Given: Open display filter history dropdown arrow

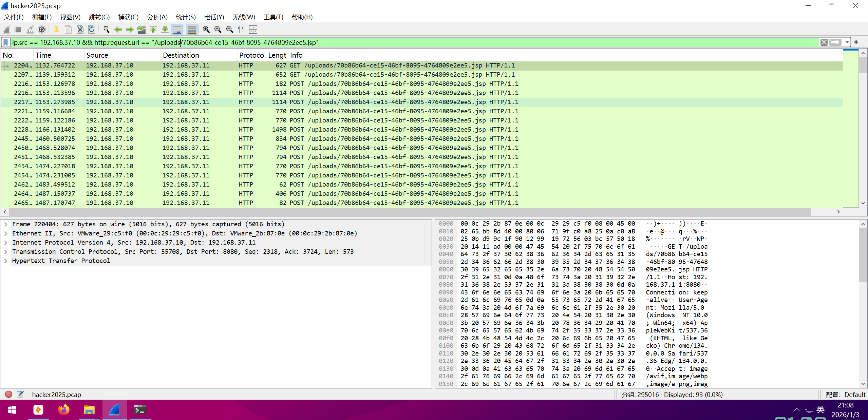Looking at the screenshot, I should (847, 42).
